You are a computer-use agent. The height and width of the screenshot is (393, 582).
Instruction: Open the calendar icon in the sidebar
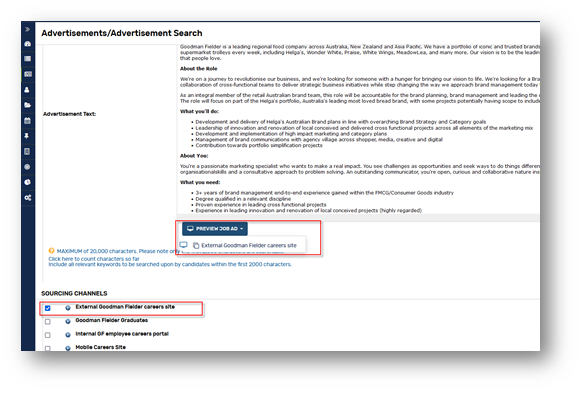27,121
